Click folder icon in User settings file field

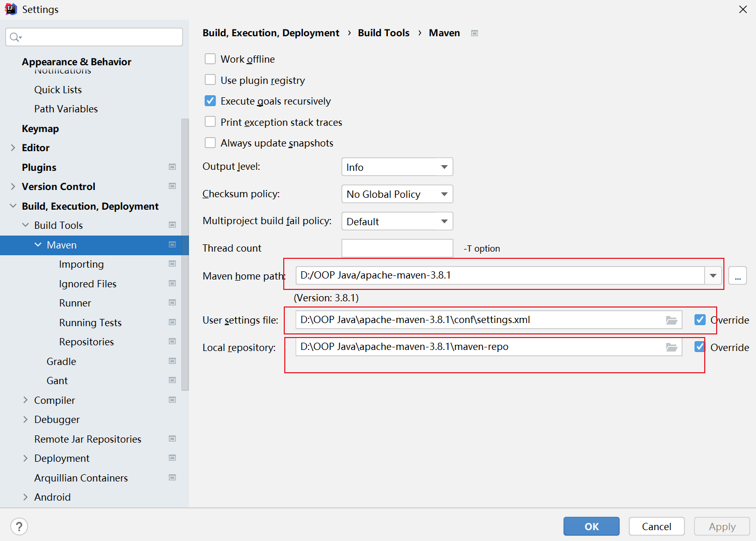pos(671,320)
